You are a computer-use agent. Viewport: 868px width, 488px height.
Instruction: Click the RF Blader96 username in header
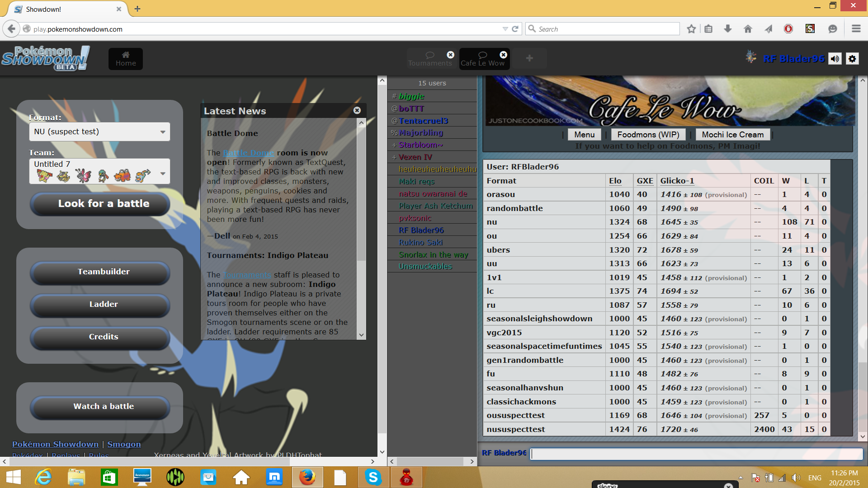(794, 59)
